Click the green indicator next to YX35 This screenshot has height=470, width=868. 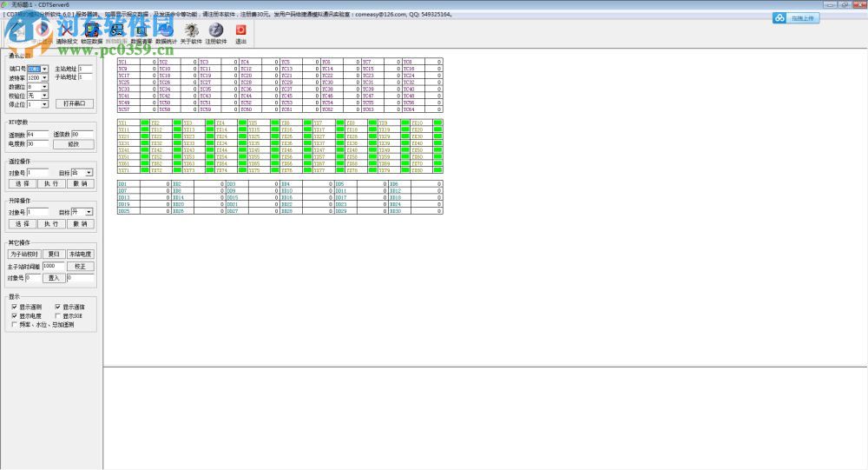click(275, 143)
